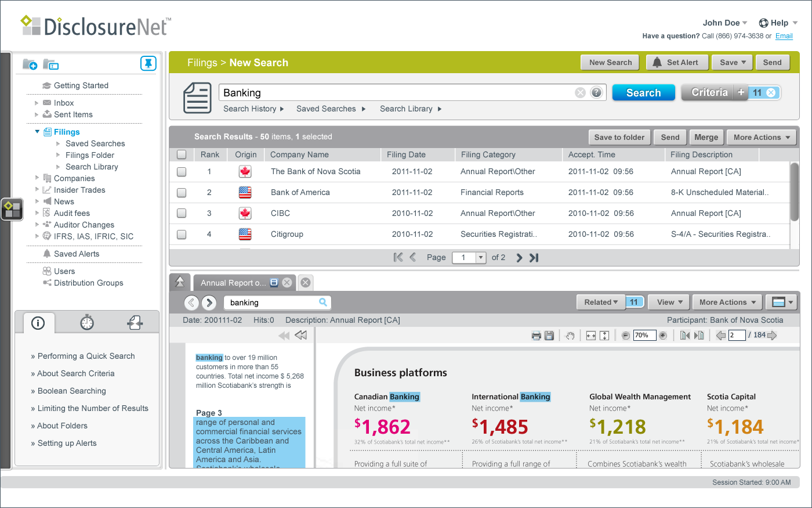This screenshot has width=812, height=508.
Task: Open the layout options dropdown
Action: point(781,302)
